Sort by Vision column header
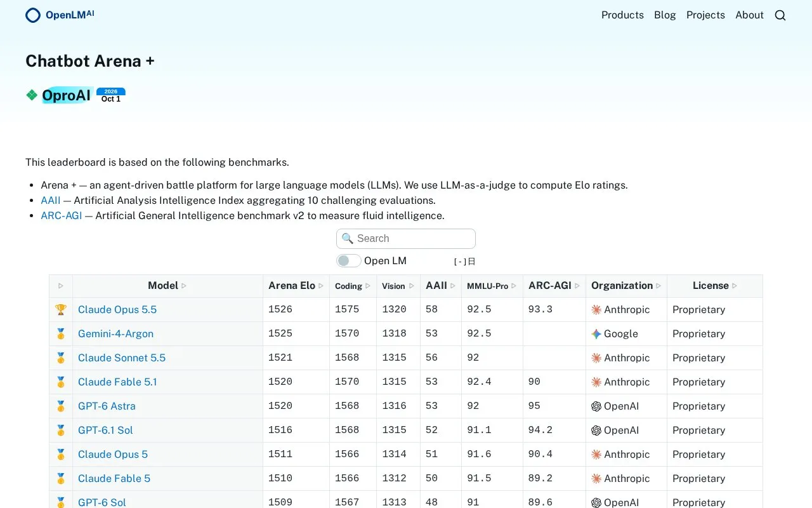Screen dimensions: 812x508 (x=398, y=286)
